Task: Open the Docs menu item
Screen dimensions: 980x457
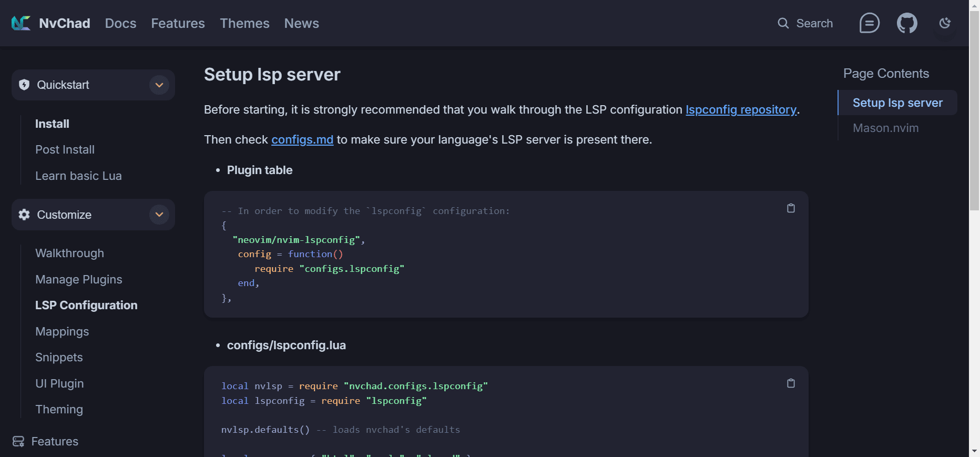Action: pos(120,23)
